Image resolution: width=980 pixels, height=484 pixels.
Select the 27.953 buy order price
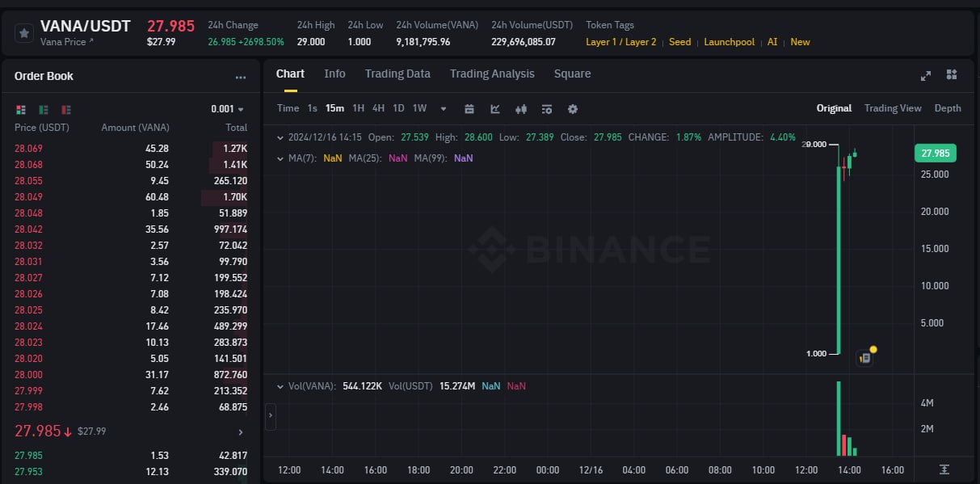click(28, 472)
